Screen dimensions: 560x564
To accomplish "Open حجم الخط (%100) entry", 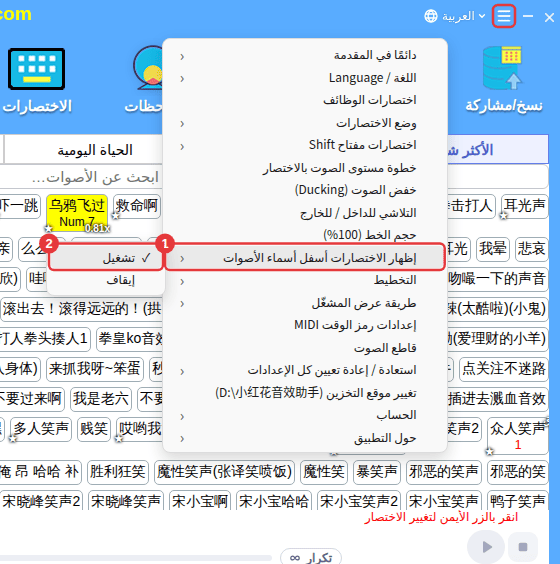I will coord(305,235).
